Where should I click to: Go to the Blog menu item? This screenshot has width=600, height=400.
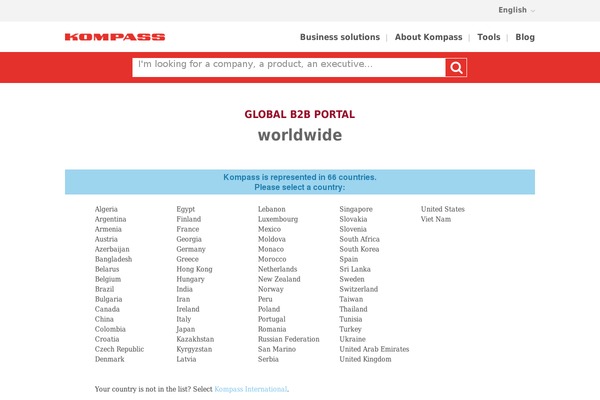click(525, 37)
